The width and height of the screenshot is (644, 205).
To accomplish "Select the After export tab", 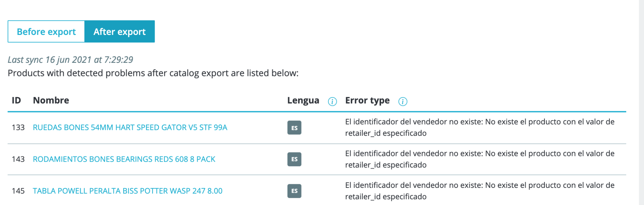I will click(119, 32).
